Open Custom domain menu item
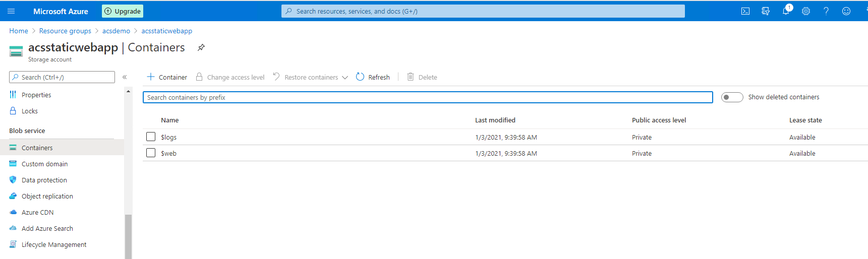This screenshot has width=868, height=259. [x=44, y=164]
